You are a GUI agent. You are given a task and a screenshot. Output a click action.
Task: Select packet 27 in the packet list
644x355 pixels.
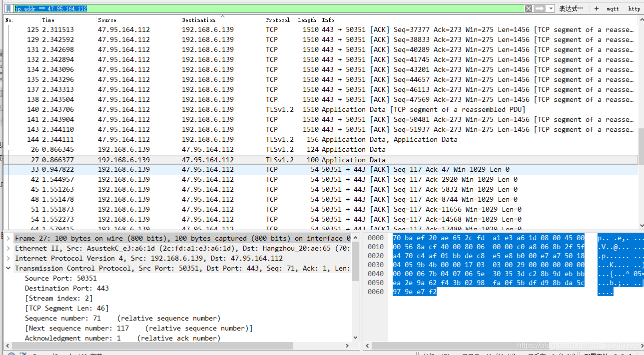320,160
